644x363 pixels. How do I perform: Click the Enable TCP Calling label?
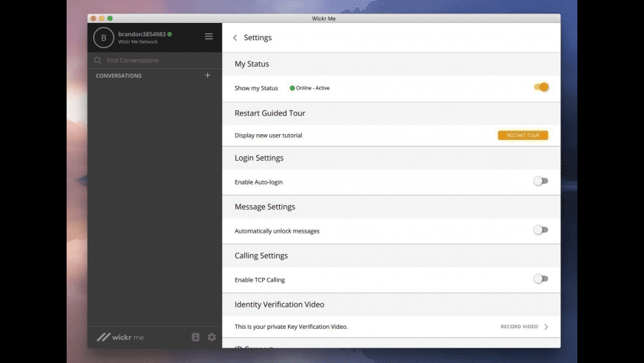[x=260, y=280]
